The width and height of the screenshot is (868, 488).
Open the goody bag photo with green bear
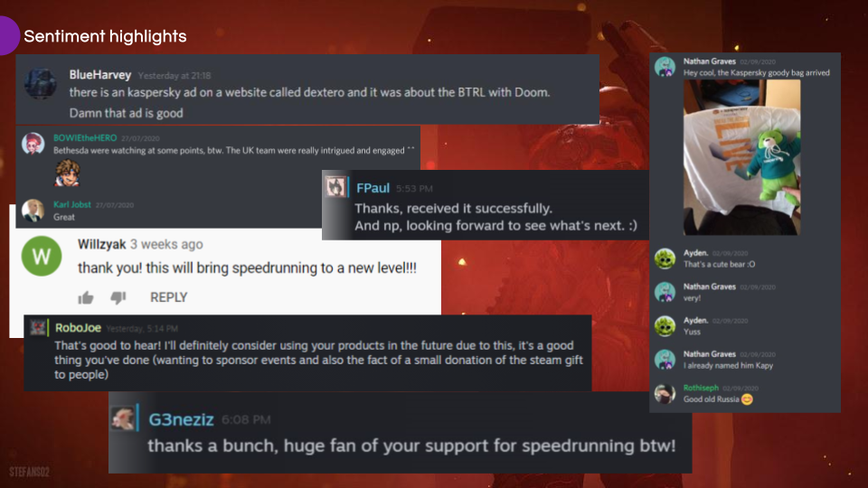(x=741, y=157)
